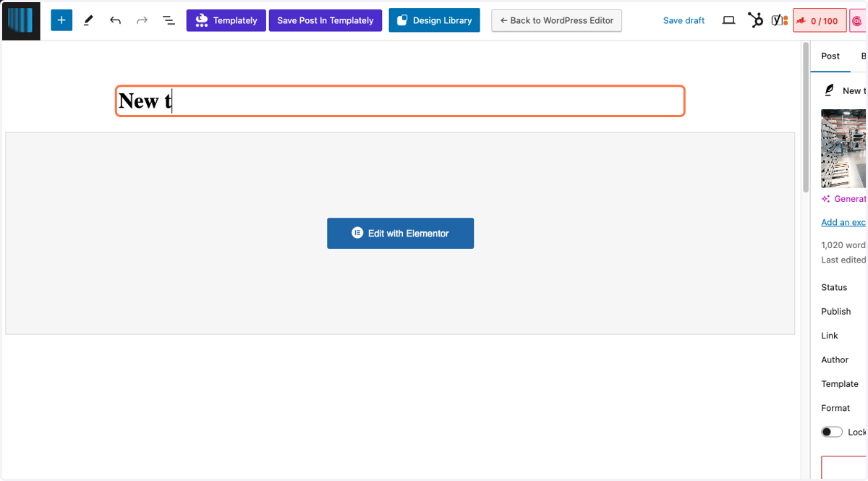The height and width of the screenshot is (481, 868).
Task: Open Rank Math score 0 / 100
Action: click(820, 20)
